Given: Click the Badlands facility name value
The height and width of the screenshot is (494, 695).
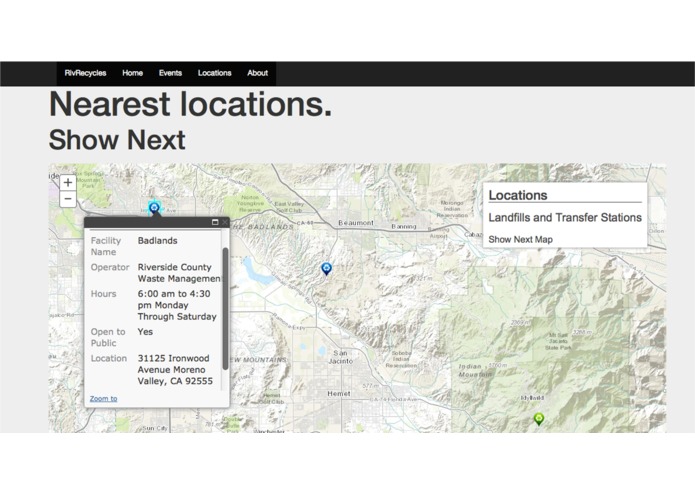Looking at the screenshot, I should 157,241.
